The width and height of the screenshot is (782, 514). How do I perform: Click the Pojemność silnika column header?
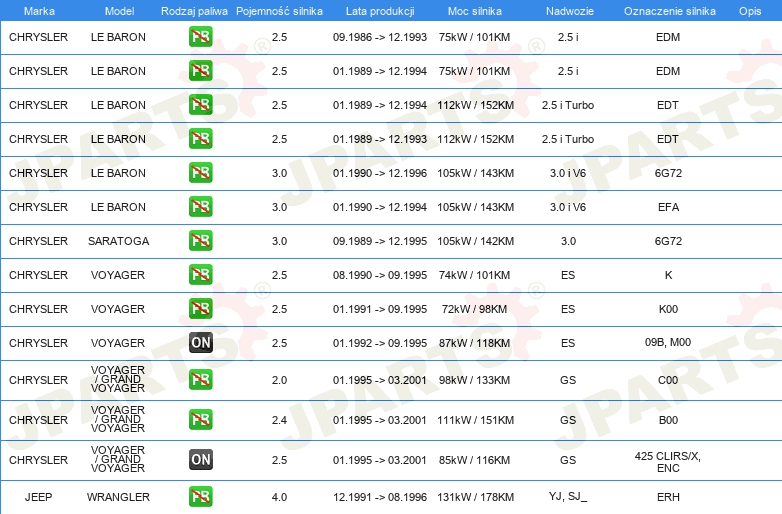[x=279, y=11]
